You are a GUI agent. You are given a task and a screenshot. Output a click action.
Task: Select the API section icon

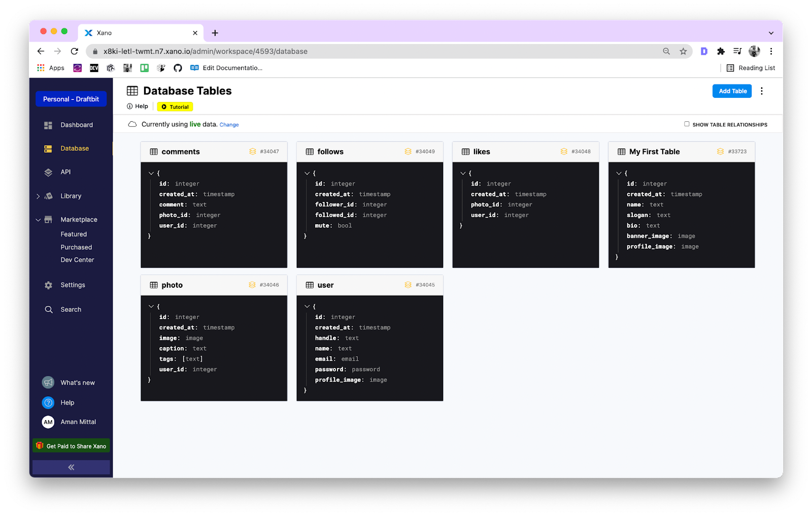click(48, 172)
